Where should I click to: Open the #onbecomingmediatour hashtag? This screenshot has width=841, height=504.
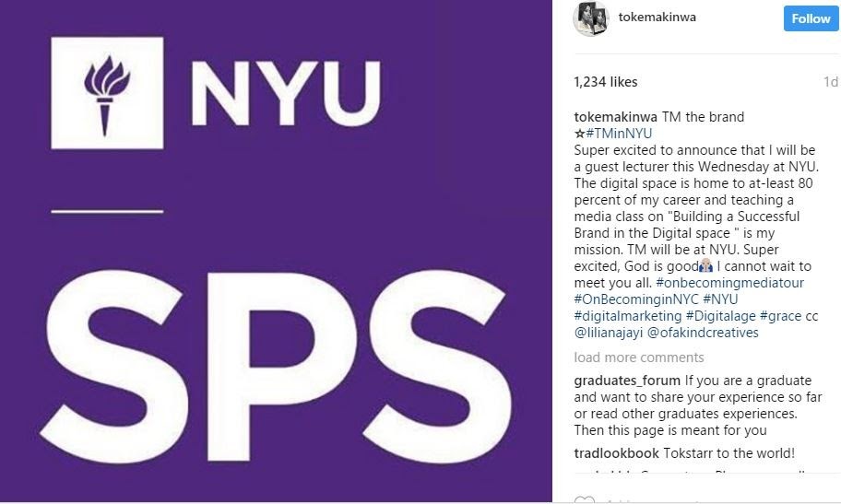[729, 283]
